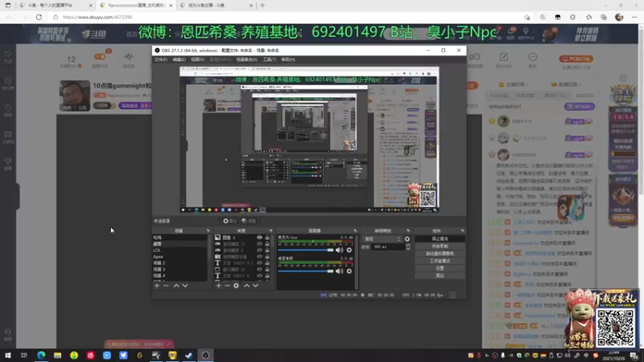Remove the selected source with minus icon
The width and height of the screenshot is (644, 362).
227,286
